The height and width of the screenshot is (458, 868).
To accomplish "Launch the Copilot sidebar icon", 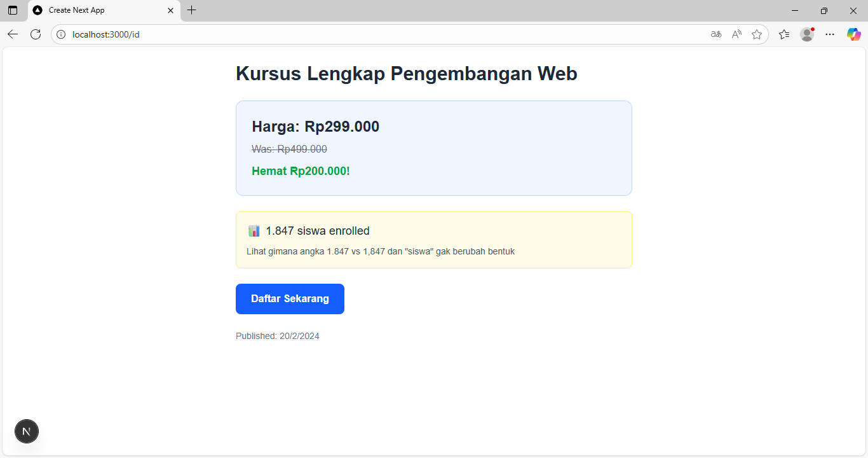I will tap(853, 34).
